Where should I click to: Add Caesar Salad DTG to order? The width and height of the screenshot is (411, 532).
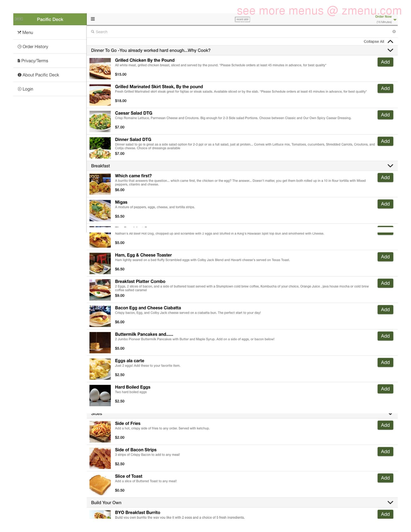[x=385, y=115]
